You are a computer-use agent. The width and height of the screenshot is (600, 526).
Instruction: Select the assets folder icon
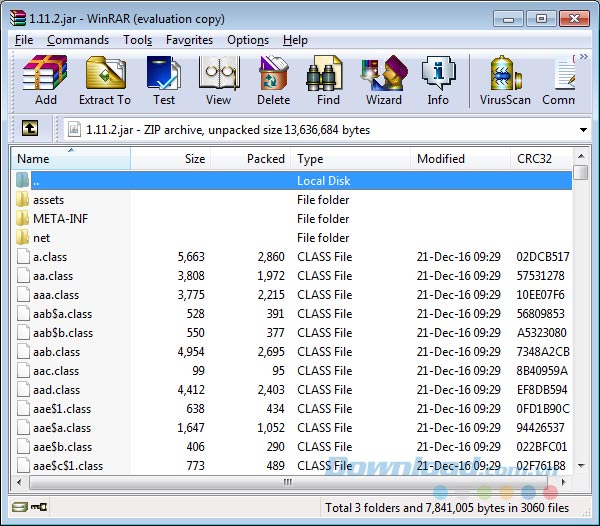point(23,199)
